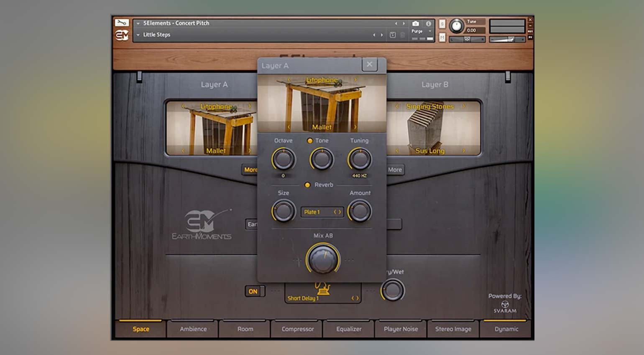644x355 pixels.
Task: Open the instrument name dropdown arrow
Action: tap(138, 23)
